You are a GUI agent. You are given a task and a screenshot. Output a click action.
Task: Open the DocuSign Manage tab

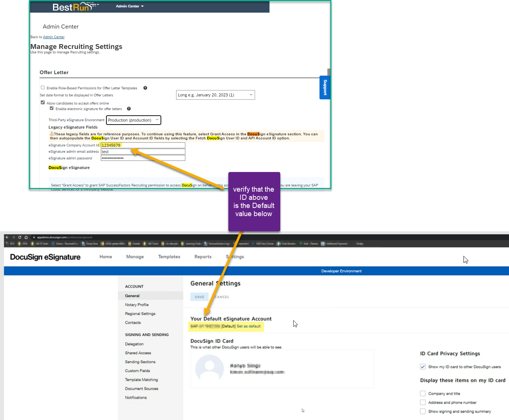[135, 257]
